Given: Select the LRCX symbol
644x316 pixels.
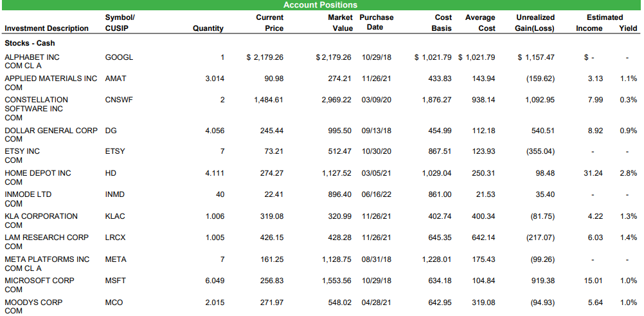Looking at the screenshot, I should click(115, 238).
